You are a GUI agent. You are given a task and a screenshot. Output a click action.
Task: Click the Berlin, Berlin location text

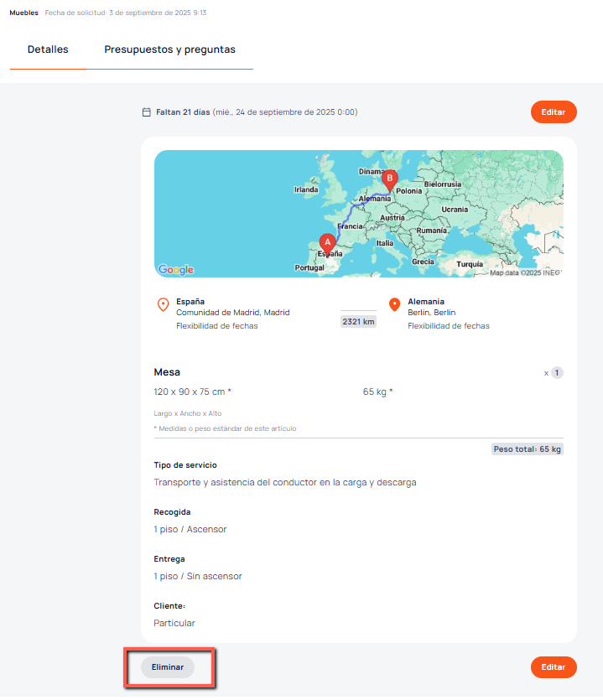click(431, 313)
